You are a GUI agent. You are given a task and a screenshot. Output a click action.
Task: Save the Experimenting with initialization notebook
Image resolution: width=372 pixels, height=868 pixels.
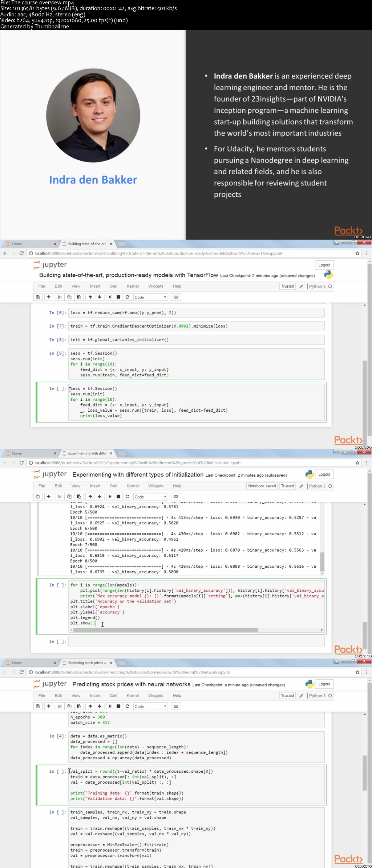[x=38, y=496]
